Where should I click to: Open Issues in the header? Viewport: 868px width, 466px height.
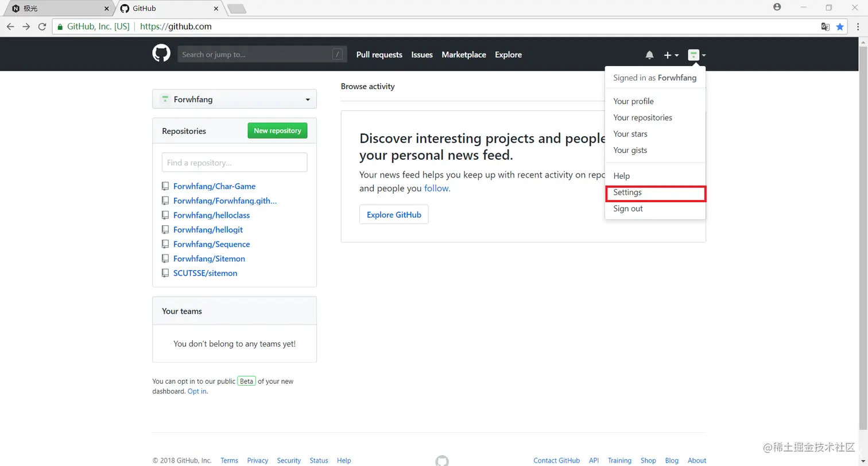[x=422, y=55]
